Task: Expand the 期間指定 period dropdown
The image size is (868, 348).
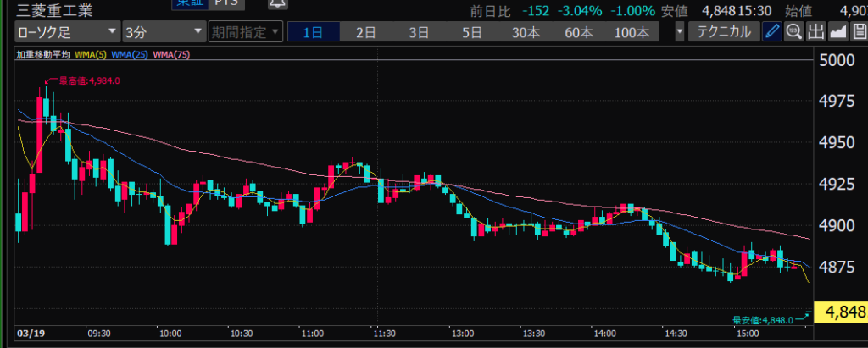Action: point(244,33)
